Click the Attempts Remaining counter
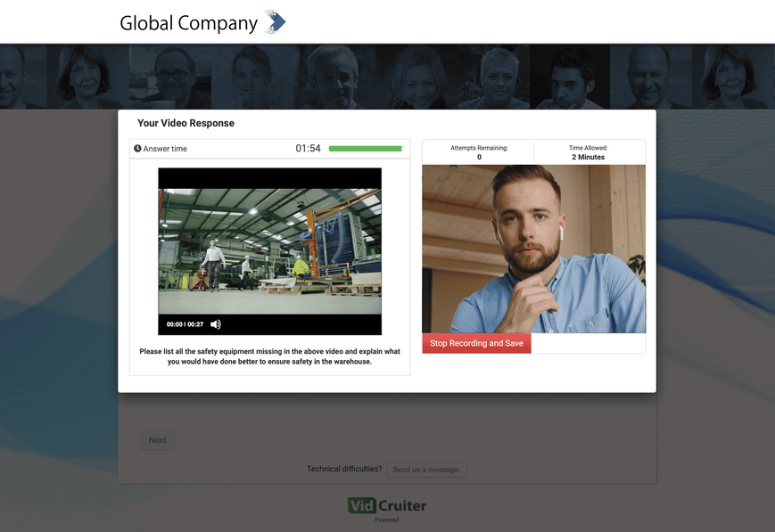Viewport: 775px width, 532px height. coord(479,152)
